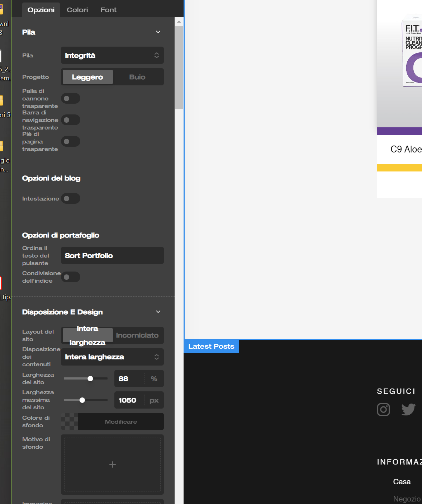Click the plus icon in Motivo di sfondo
422x504 pixels.
[112, 465]
